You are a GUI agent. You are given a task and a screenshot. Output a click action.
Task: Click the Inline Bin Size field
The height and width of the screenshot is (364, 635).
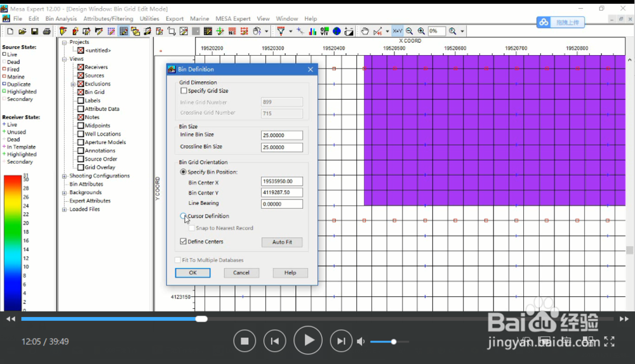tap(282, 135)
